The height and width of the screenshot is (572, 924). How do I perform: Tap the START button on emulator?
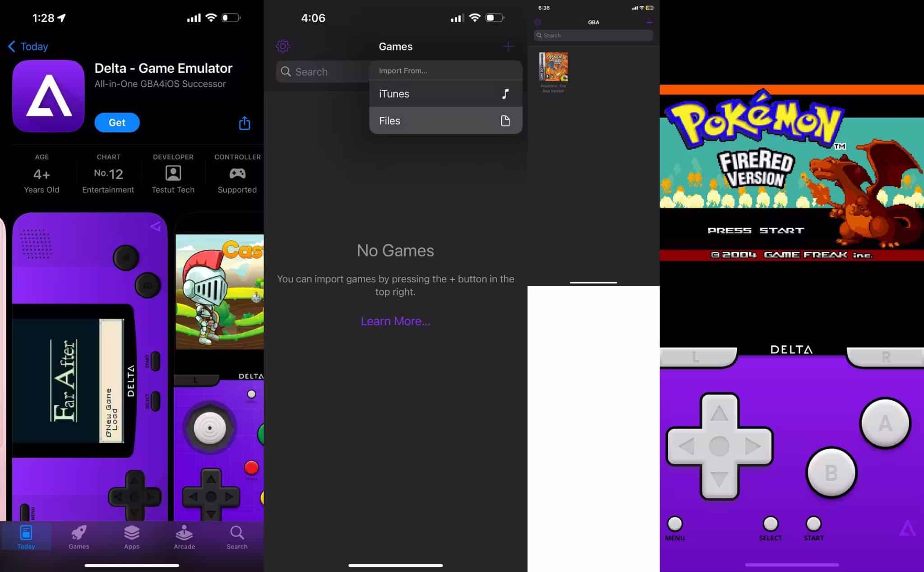(813, 524)
